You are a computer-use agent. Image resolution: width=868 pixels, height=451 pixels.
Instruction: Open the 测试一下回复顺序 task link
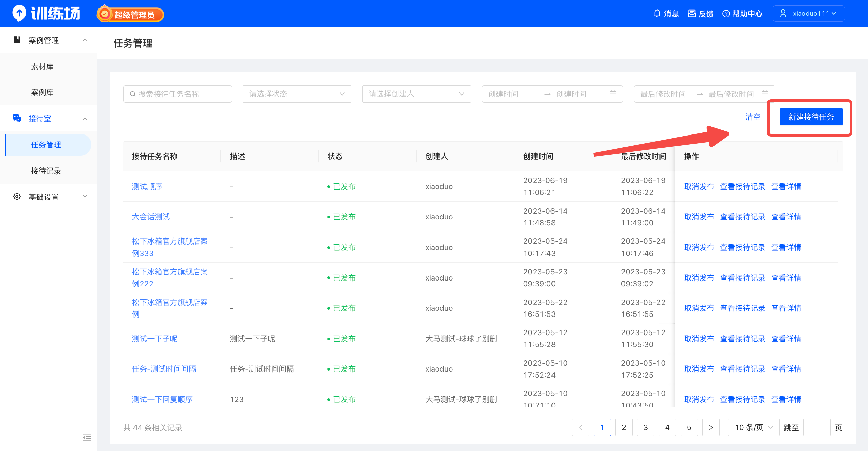(x=162, y=399)
